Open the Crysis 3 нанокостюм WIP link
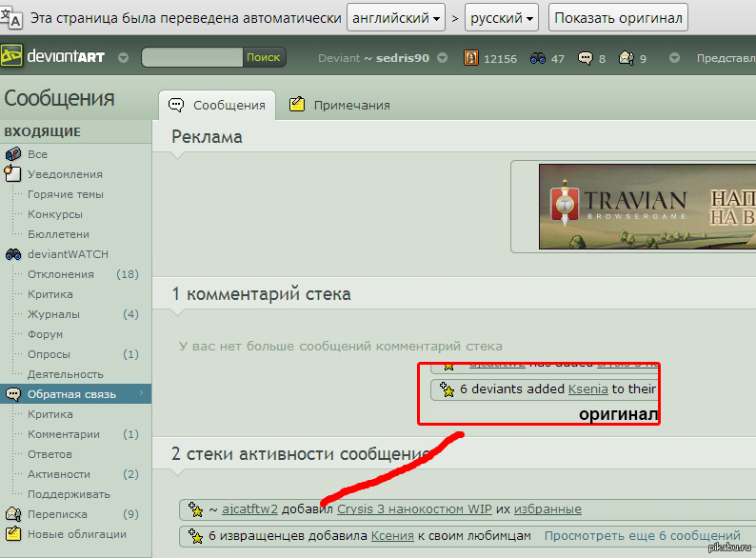This screenshot has width=756, height=558. coord(414,509)
